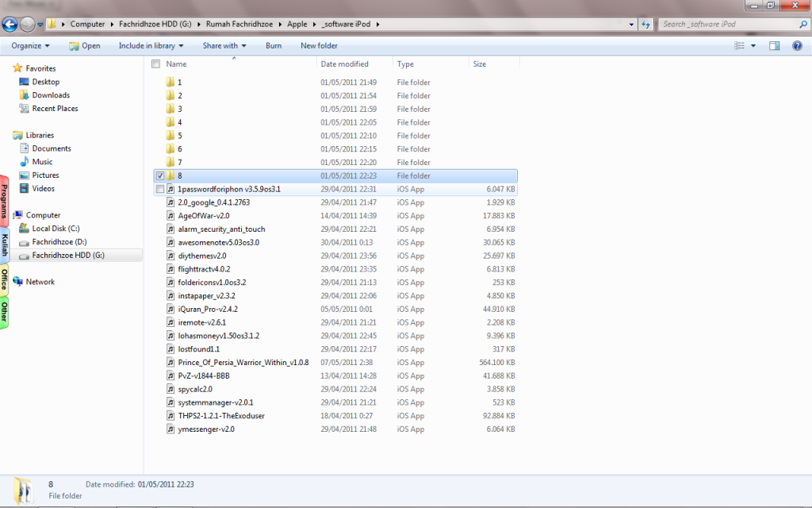Sort by the Type column header

(x=431, y=63)
